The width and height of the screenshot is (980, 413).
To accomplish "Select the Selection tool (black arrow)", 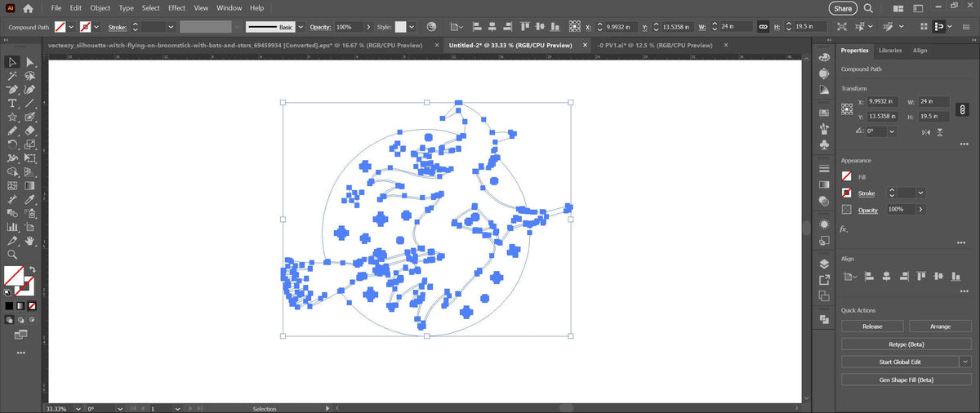I will pos(13,62).
